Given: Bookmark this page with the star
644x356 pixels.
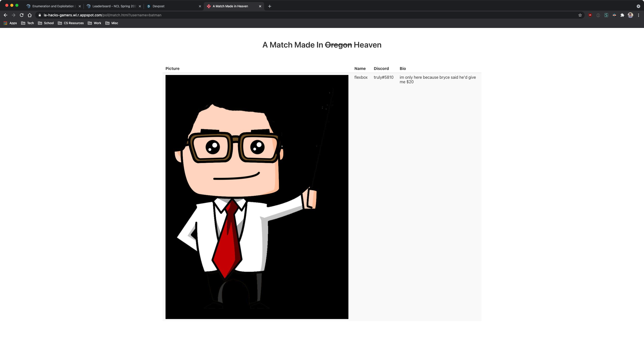Looking at the screenshot, I should coord(580,15).
